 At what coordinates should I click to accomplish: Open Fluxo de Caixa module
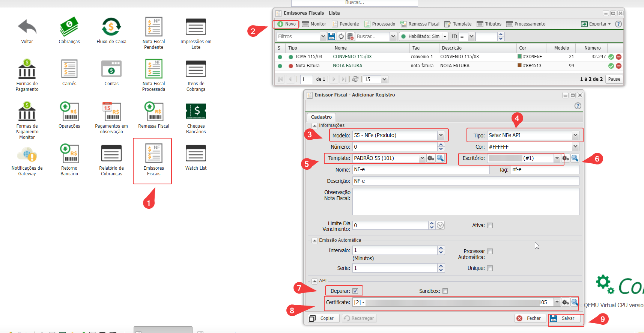[111, 27]
